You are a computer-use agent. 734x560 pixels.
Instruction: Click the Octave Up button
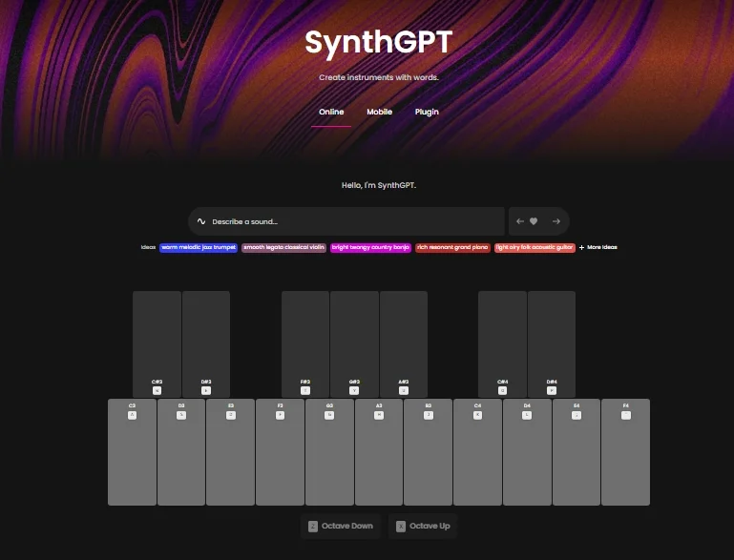pos(423,526)
